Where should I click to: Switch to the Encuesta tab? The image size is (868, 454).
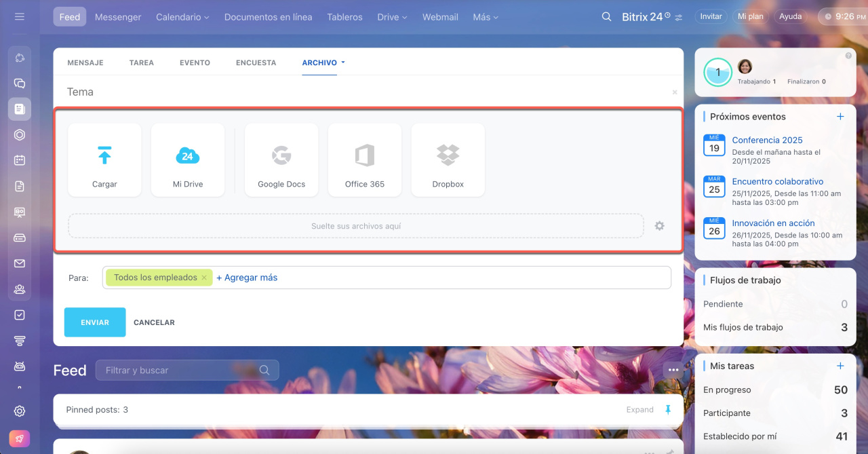point(256,62)
